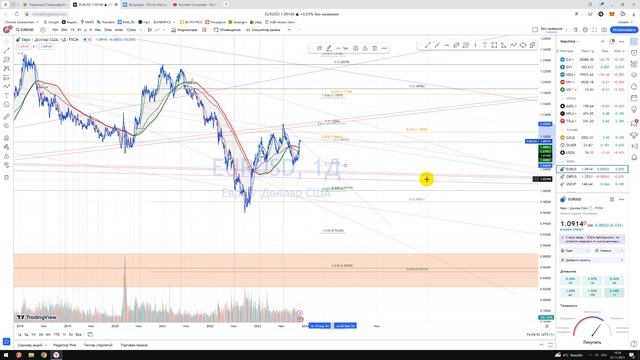This screenshot has height=360, width=640.
Task: Open the Trading Panel tab
Action: tap(134, 345)
